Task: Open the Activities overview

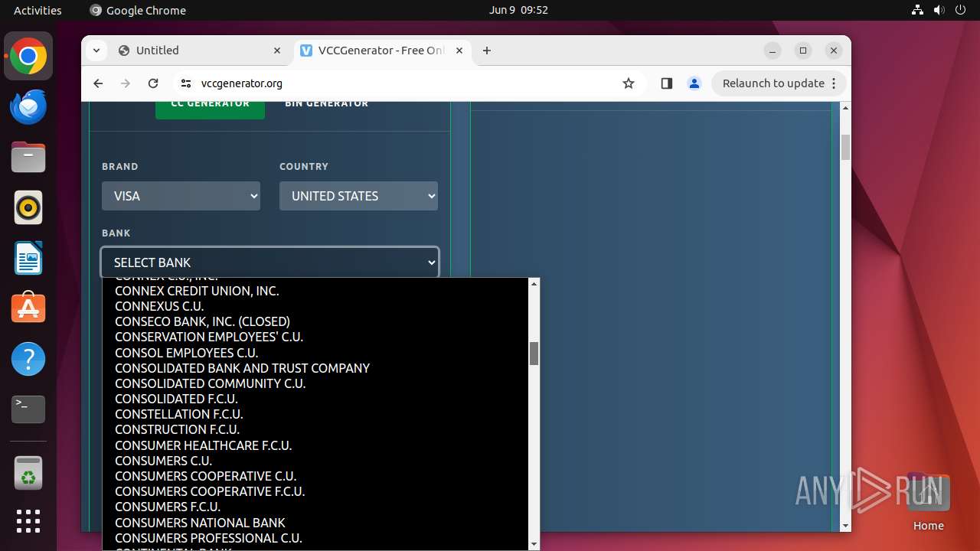Action: tap(38, 10)
